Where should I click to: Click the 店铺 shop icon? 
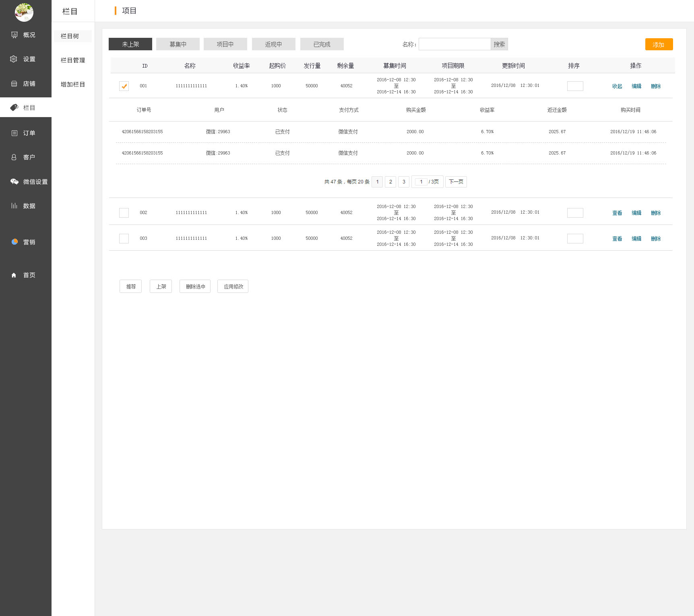14,84
